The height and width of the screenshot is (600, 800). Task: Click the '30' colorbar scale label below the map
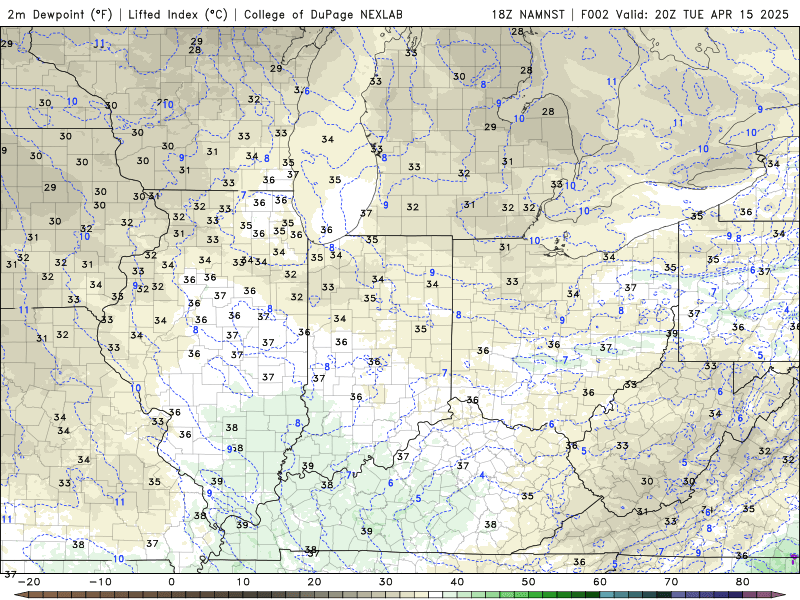[x=386, y=582]
